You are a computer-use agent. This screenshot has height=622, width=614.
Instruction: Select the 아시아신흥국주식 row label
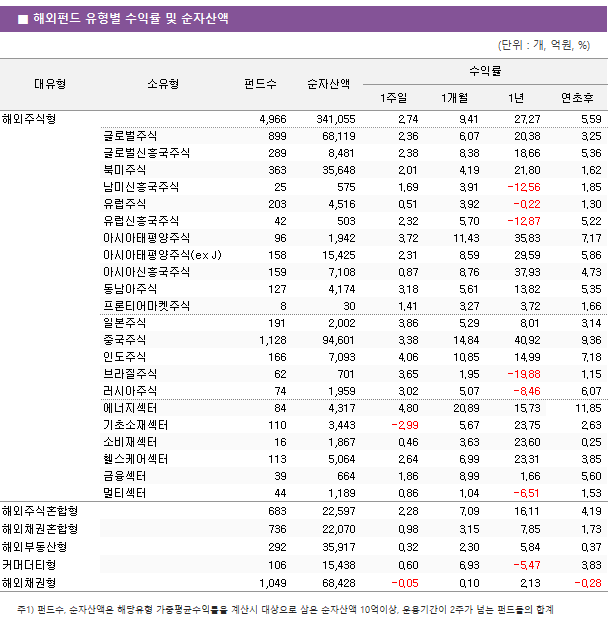pyautogui.click(x=146, y=272)
